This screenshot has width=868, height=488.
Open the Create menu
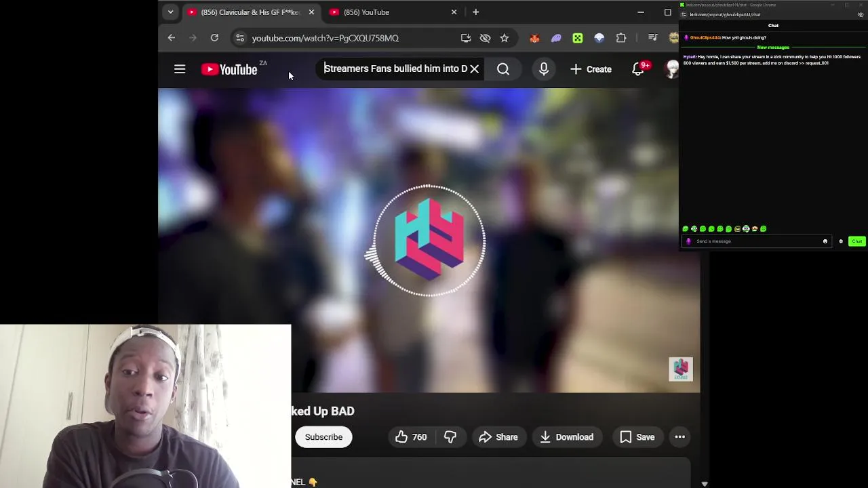(x=591, y=69)
